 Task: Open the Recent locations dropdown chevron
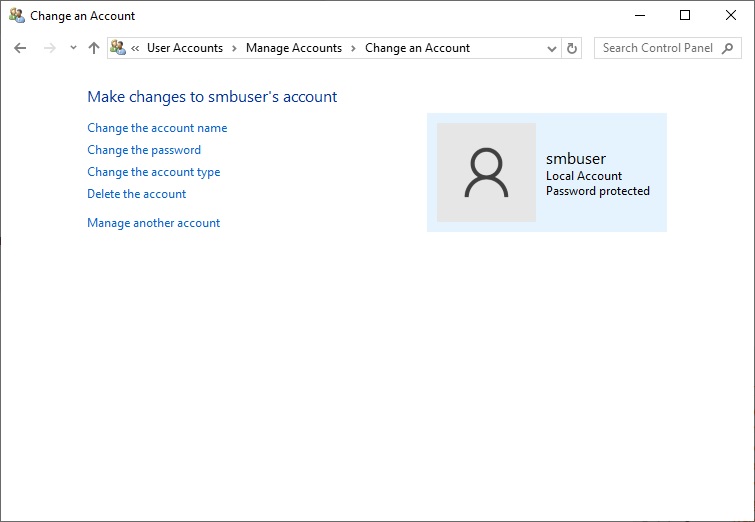pos(73,48)
